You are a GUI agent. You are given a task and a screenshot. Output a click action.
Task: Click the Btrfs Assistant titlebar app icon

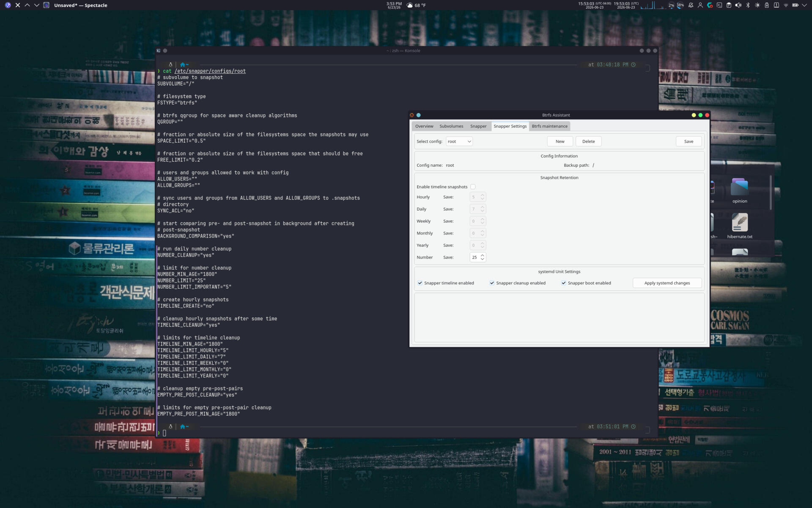coord(412,115)
